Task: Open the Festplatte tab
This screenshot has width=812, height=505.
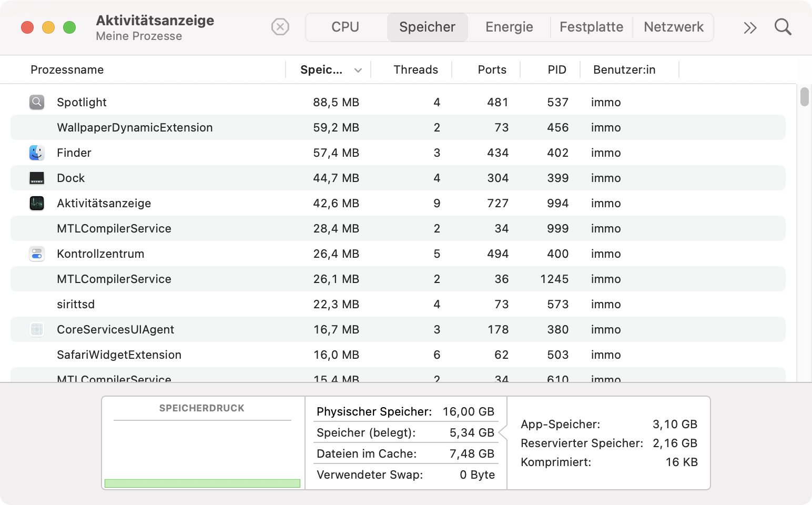Action: tap(591, 27)
